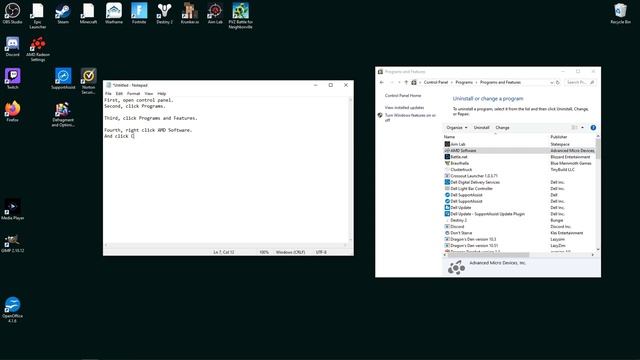Select the Destiny 2 desktop shortcut
Image resolution: width=640 pixels, height=360 pixels.
(x=164, y=13)
